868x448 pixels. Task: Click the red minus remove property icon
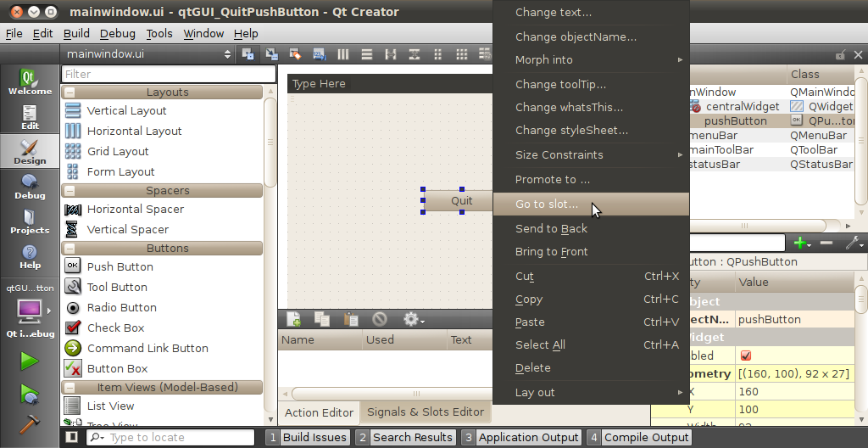826,243
